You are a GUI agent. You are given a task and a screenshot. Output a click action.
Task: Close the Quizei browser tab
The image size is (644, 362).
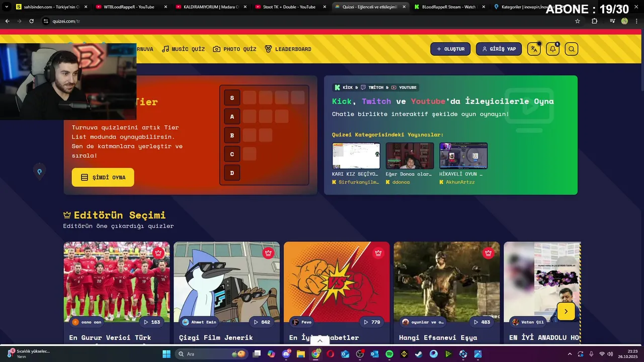(404, 7)
